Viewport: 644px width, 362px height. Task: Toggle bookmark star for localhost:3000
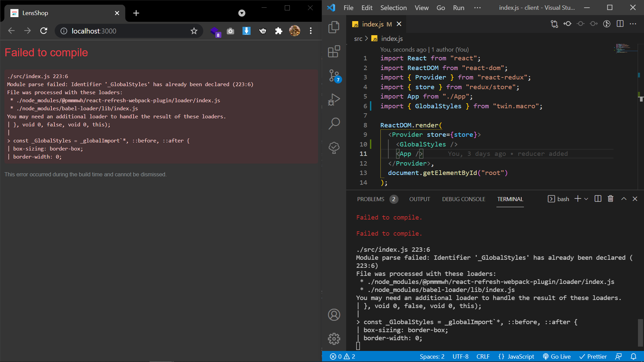click(x=194, y=31)
